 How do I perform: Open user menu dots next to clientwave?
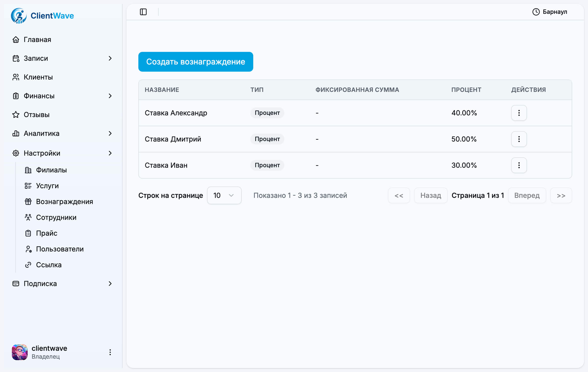(110, 352)
